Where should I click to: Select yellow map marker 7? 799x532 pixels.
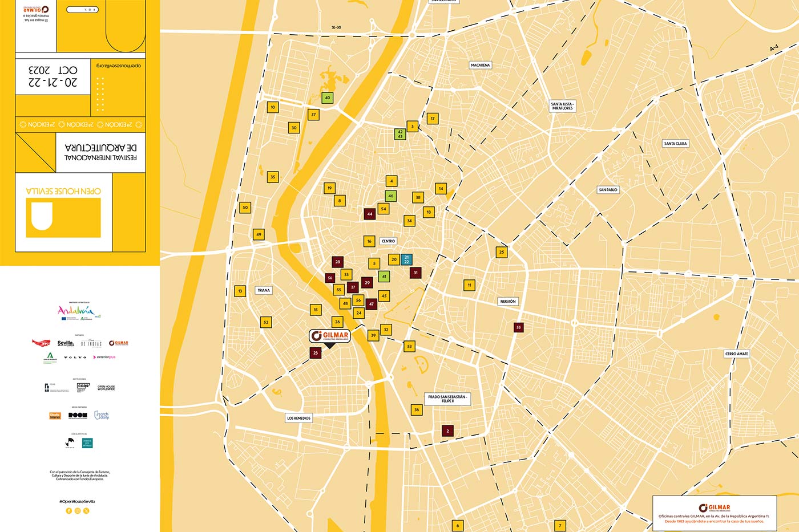560,526
